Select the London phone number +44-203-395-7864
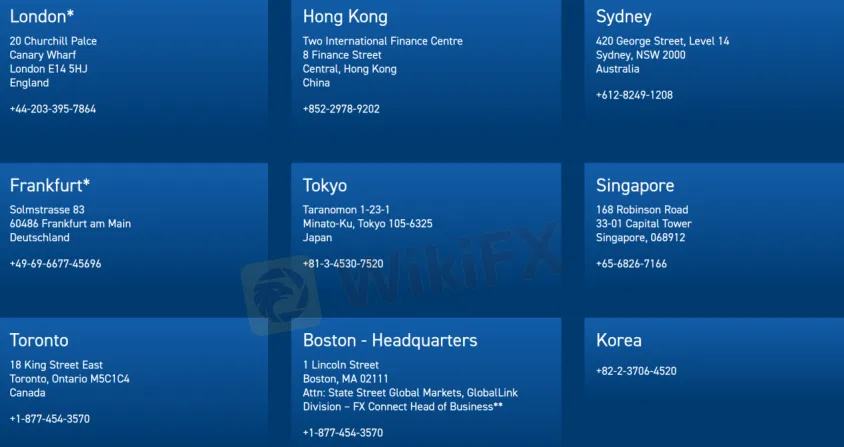Image resolution: width=844 pixels, height=447 pixels. pos(53,109)
